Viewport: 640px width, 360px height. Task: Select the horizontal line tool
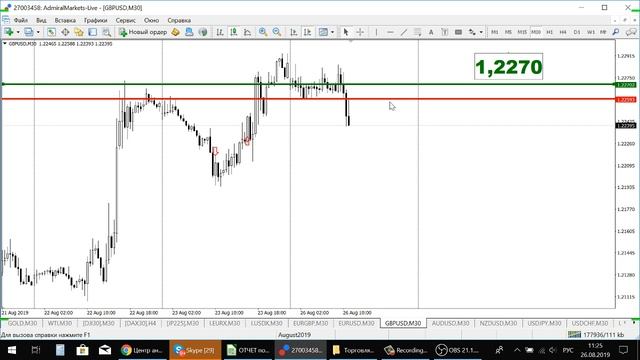[x=390, y=32]
